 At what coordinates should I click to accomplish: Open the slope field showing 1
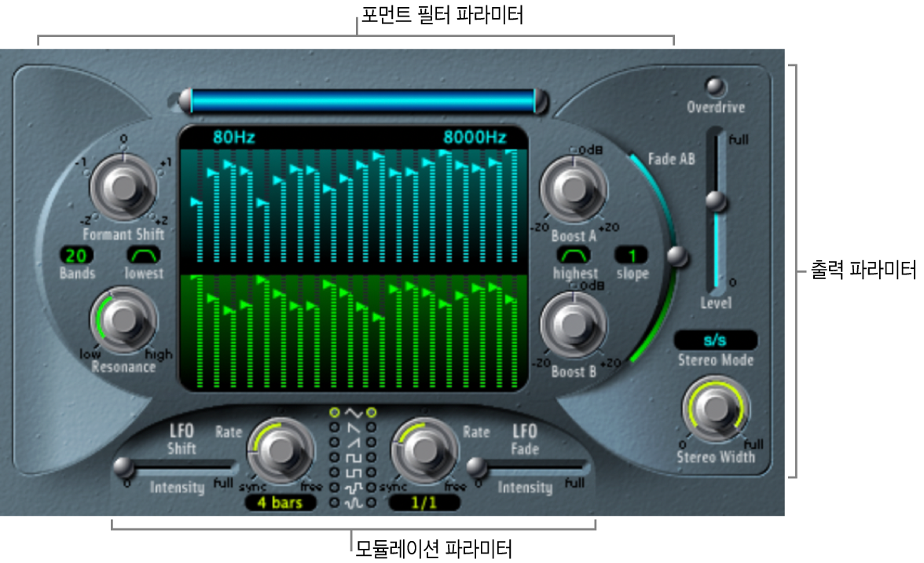(632, 256)
